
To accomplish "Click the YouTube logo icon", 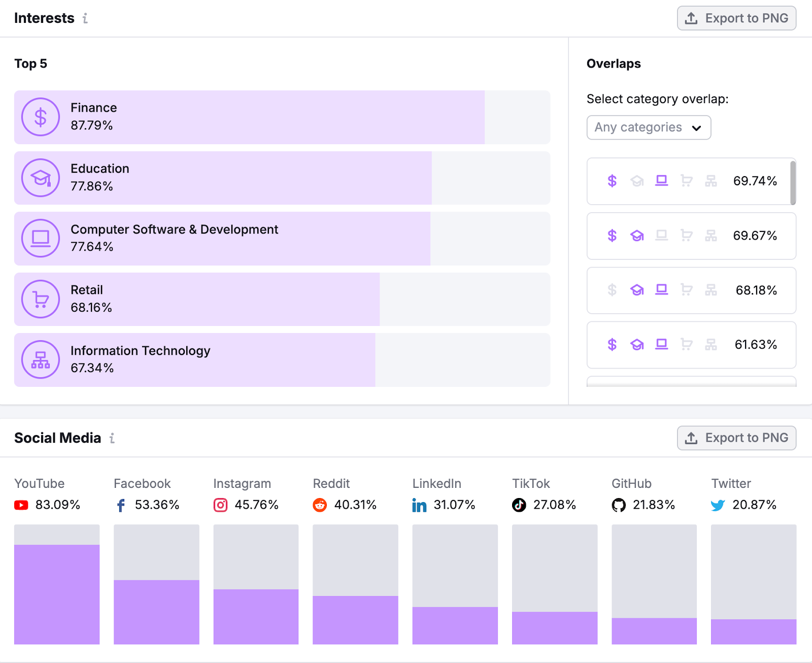I will [21, 505].
